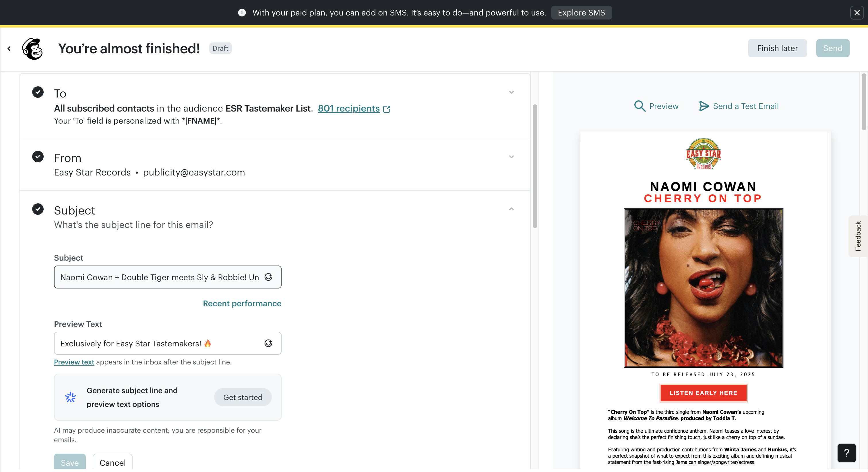The height and width of the screenshot is (472, 868).
Task: Click the LISTEN EARLY HERE button
Action: point(703,393)
